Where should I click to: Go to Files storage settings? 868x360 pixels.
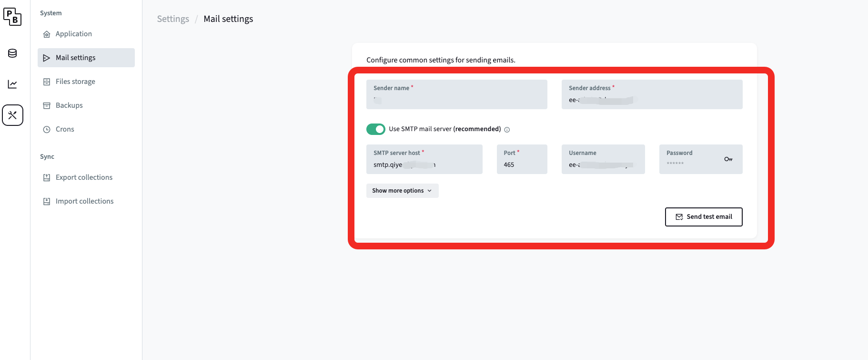[x=75, y=82]
